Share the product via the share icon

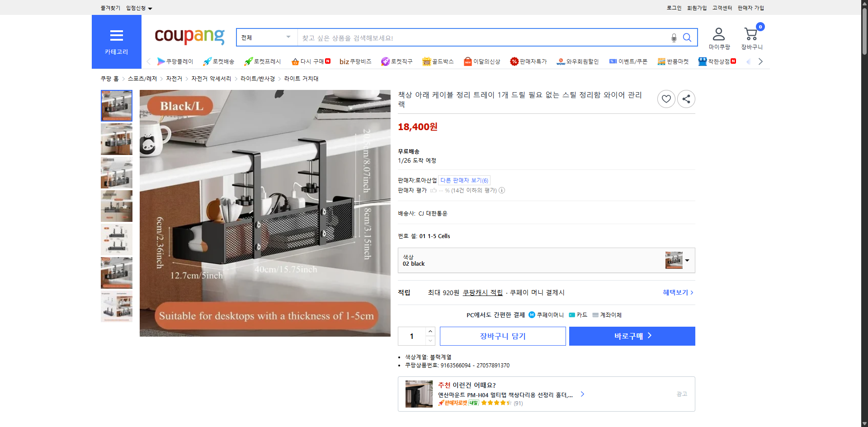(686, 99)
